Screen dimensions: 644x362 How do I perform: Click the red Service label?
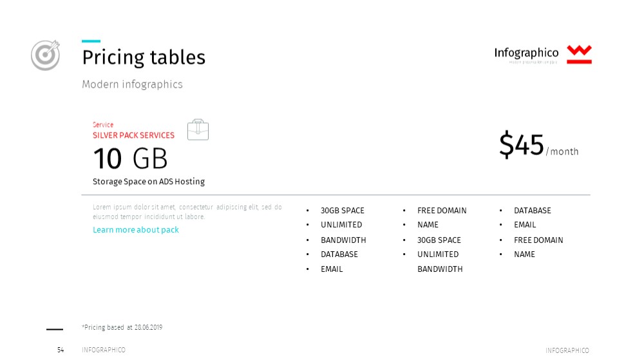[x=102, y=124]
